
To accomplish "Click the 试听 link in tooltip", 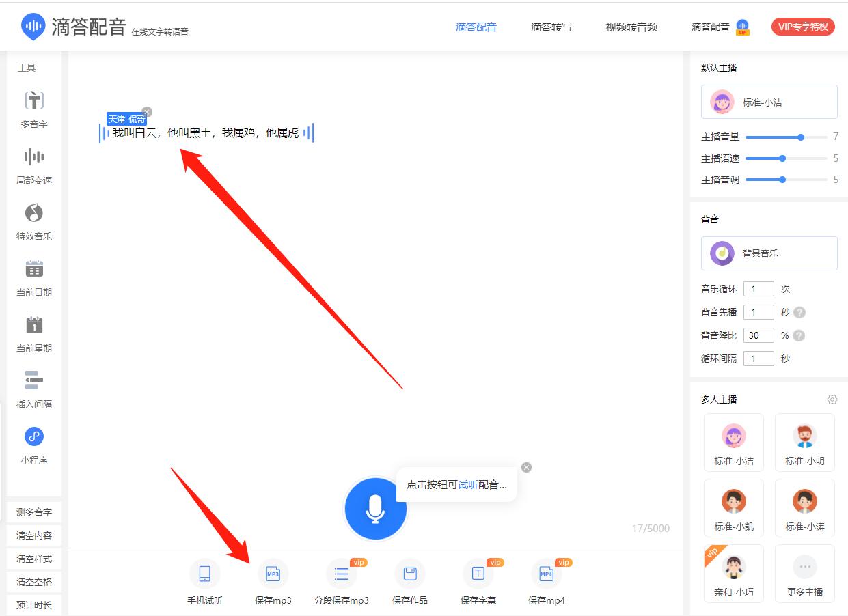I will click(x=468, y=485).
